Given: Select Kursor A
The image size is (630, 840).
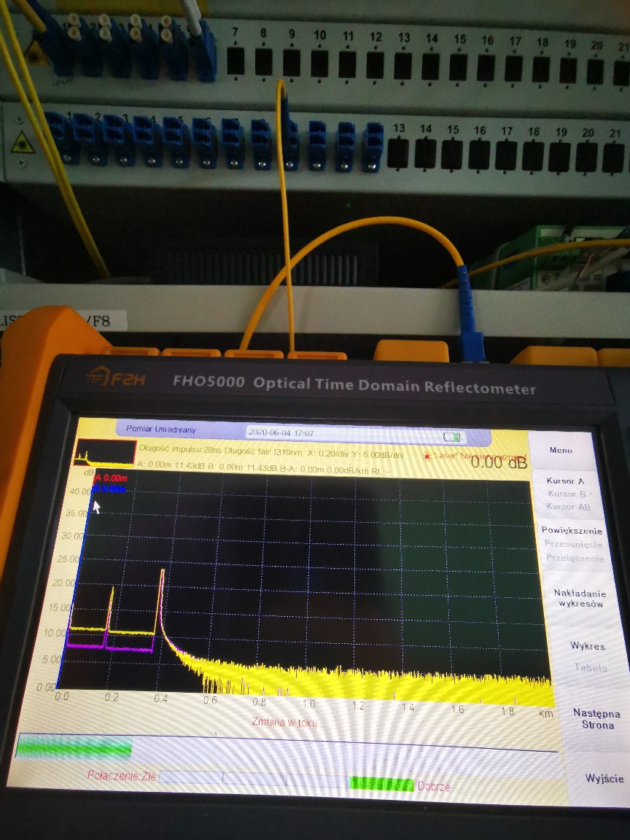Looking at the screenshot, I should tap(565, 481).
